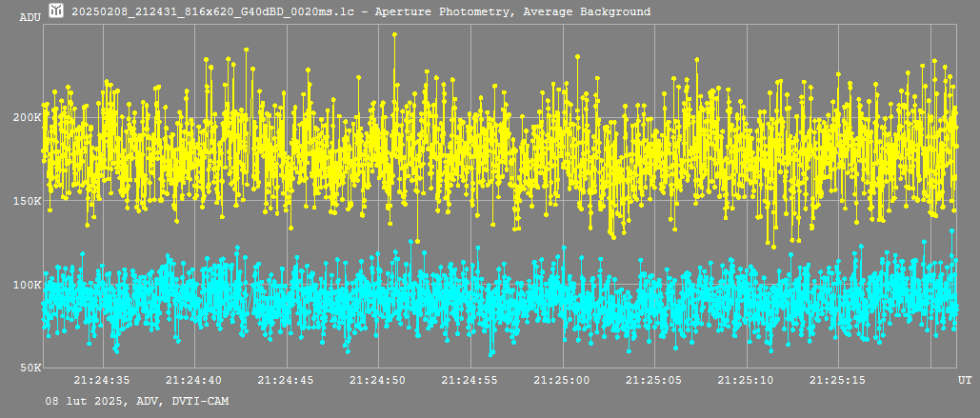Click the 21:24:55 time axis label
The height and width of the screenshot is (418, 980).
click(470, 380)
